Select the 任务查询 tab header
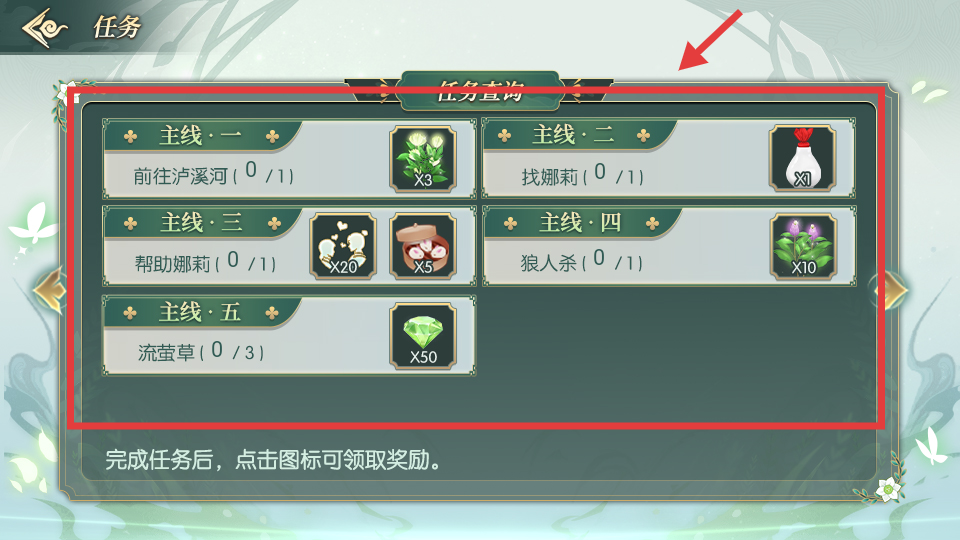 [480, 91]
